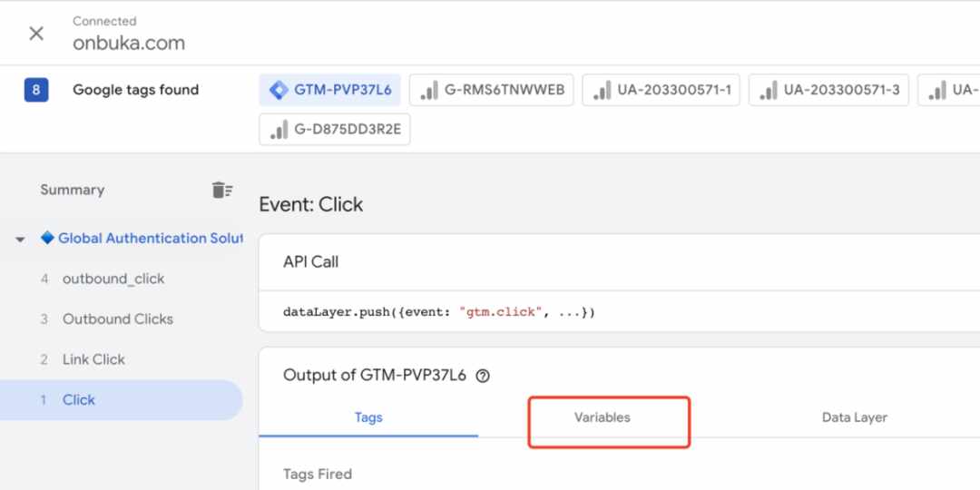
Task: Click the help icon beside Output of GTM-PVP37L6
Action: tap(483, 376)
